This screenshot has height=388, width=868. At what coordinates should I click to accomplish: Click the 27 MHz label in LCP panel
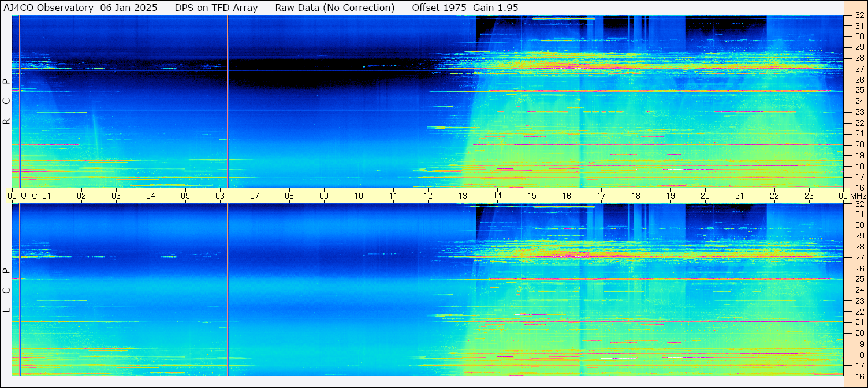859,258
